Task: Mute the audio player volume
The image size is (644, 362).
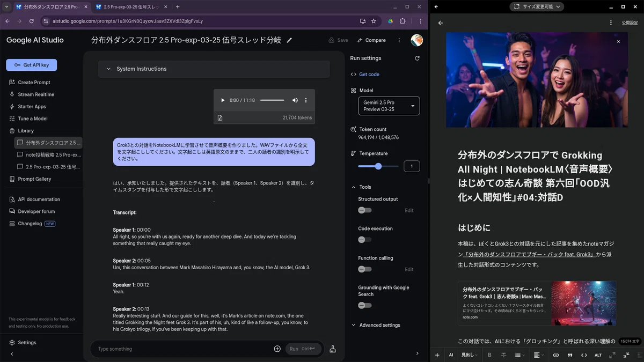Action: pos(295,100)
